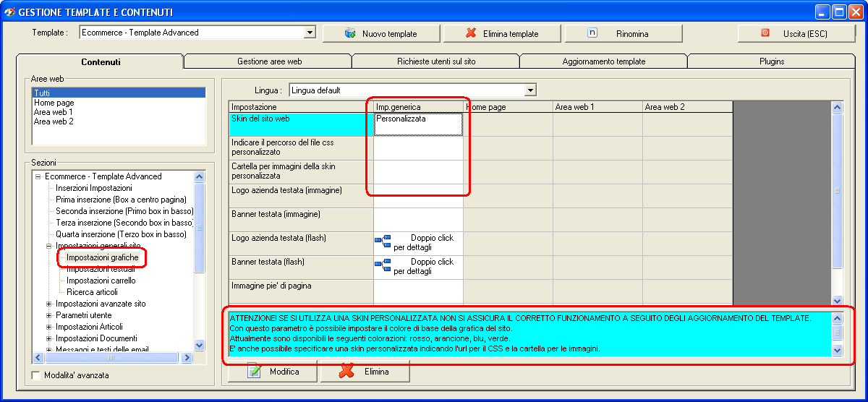868x402 pixels.
Task: Click Cartella per immagini della skin row label
Action: pyautogui.click(x=301, y=172)
